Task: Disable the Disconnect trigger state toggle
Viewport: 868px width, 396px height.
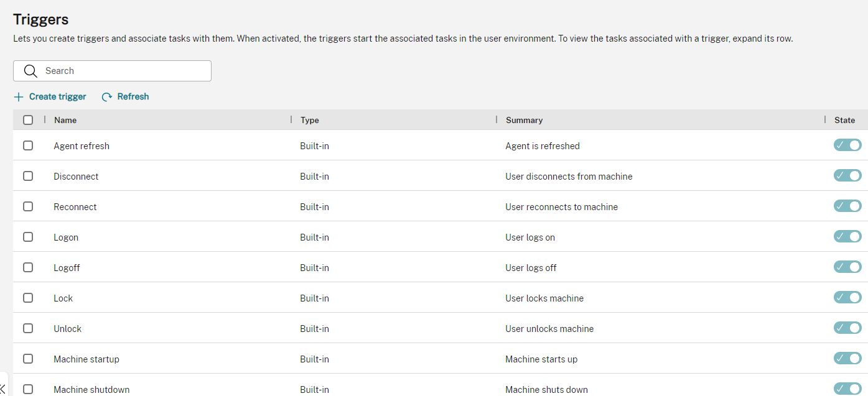Action: (847, 176)
